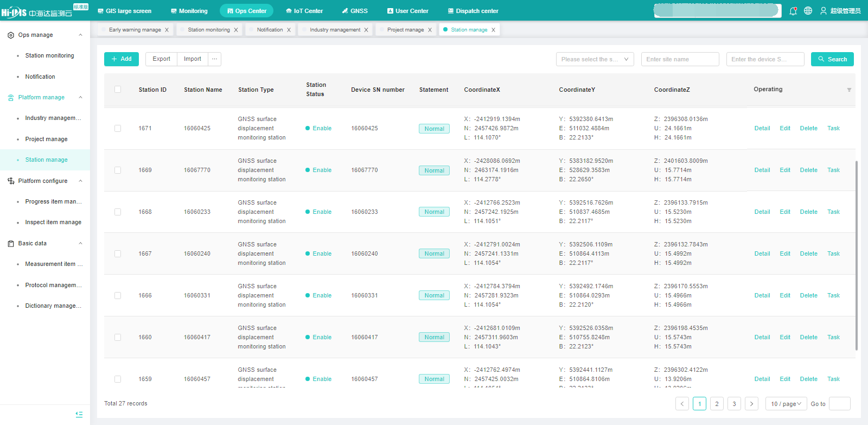
Task: Focus the device SN input field
Action: 765,59
